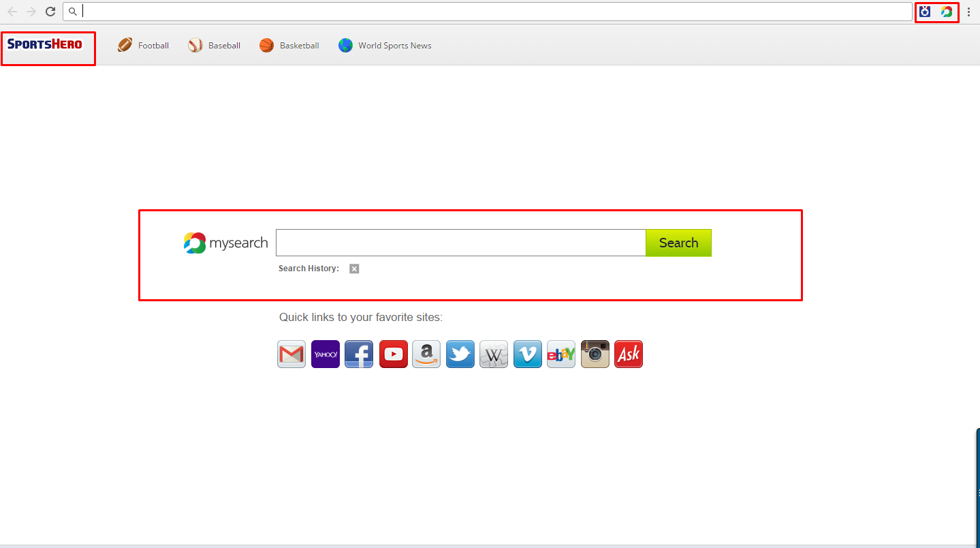The height and width of the screenshot is (548, 980).
Task: Go back with the back arrow
Action: coord(12,12)
